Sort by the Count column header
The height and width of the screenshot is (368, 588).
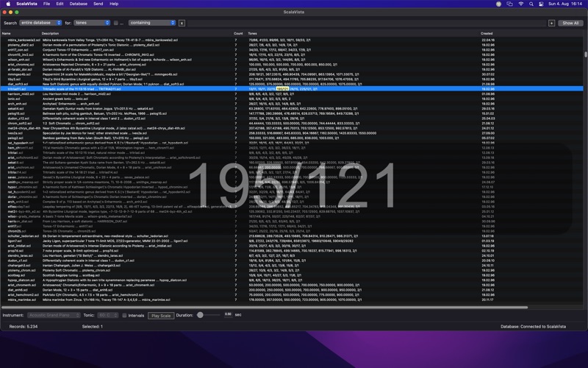238,33
